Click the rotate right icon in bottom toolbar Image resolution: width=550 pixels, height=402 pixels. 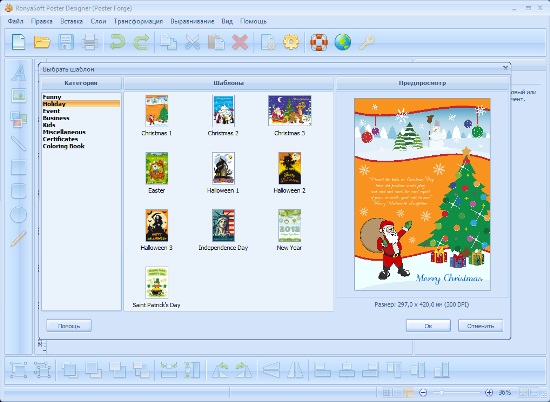(x=243, y=370)
